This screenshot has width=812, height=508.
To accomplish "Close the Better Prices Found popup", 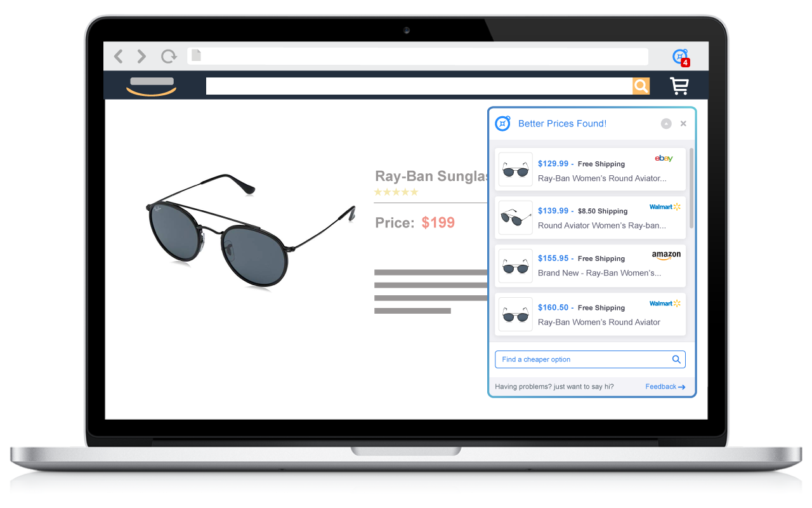I will pyautogui.click(x=683, y=124).
